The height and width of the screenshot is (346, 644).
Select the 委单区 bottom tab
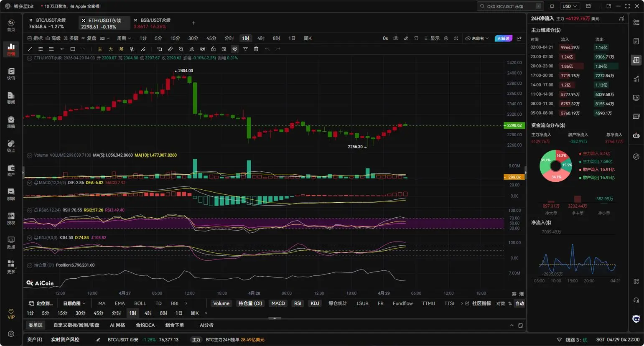(x=36, y=325)
